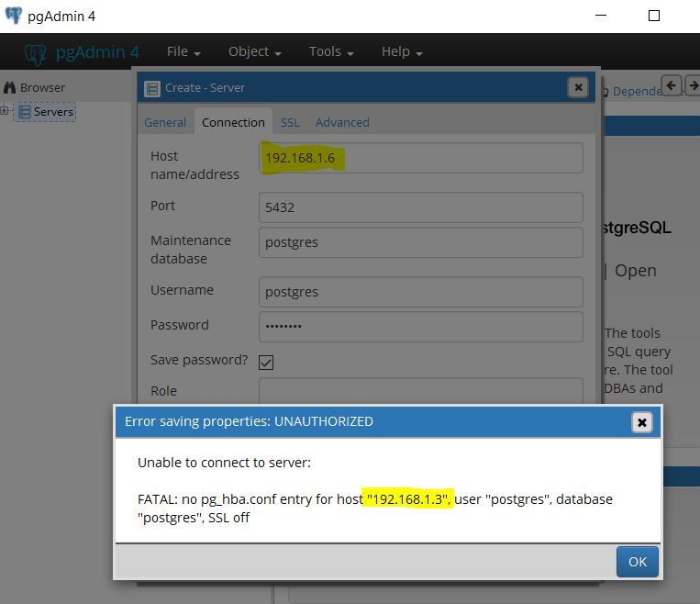700x604 pixels.
Task: Click the pgAdmin elephant icon in title bar
Action: click(x=14, y=16)
